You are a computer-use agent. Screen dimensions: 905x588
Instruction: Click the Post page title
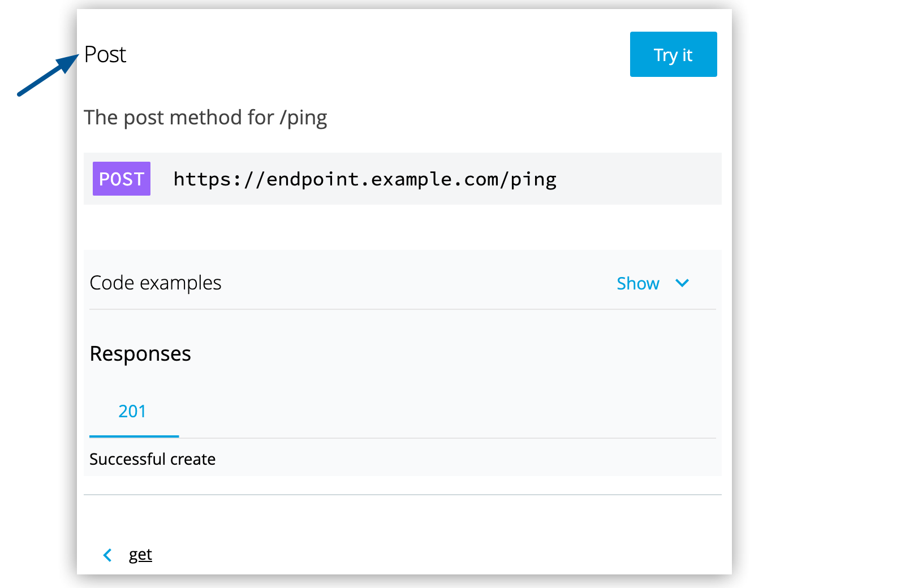(105, 54)
